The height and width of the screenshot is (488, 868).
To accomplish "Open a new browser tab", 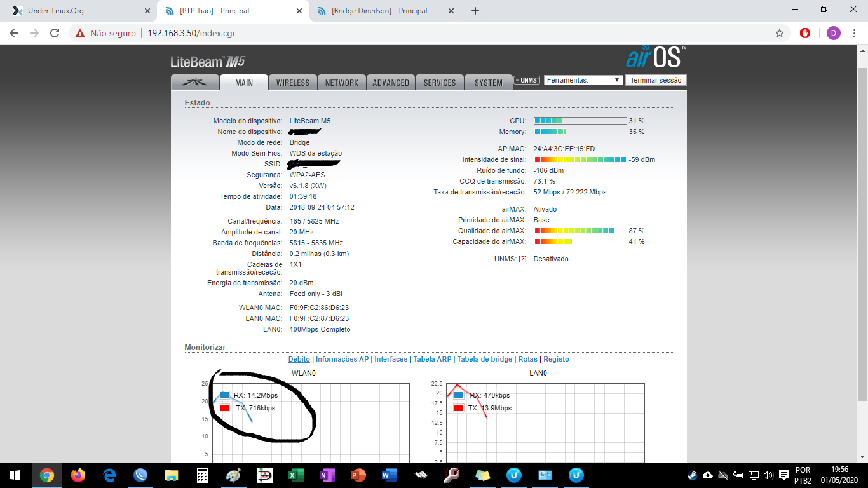I will [x=475, y=11].
